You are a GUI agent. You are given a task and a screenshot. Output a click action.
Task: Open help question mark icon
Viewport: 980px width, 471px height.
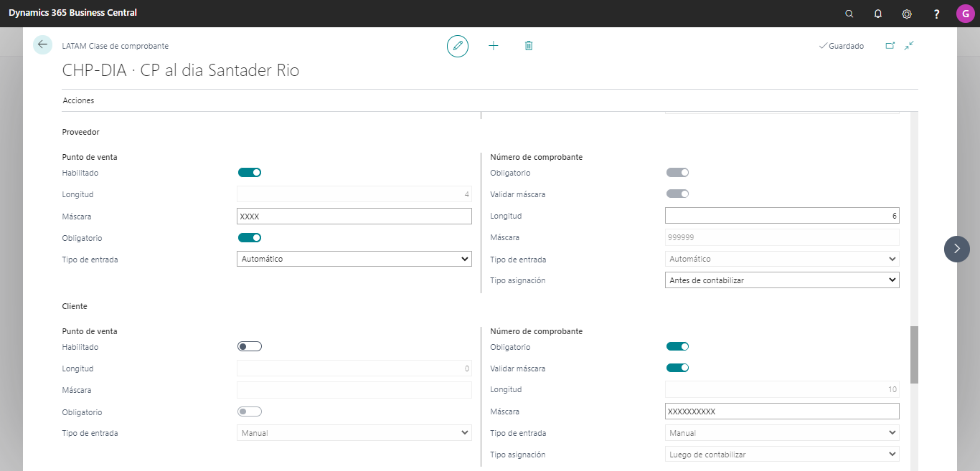936,14
